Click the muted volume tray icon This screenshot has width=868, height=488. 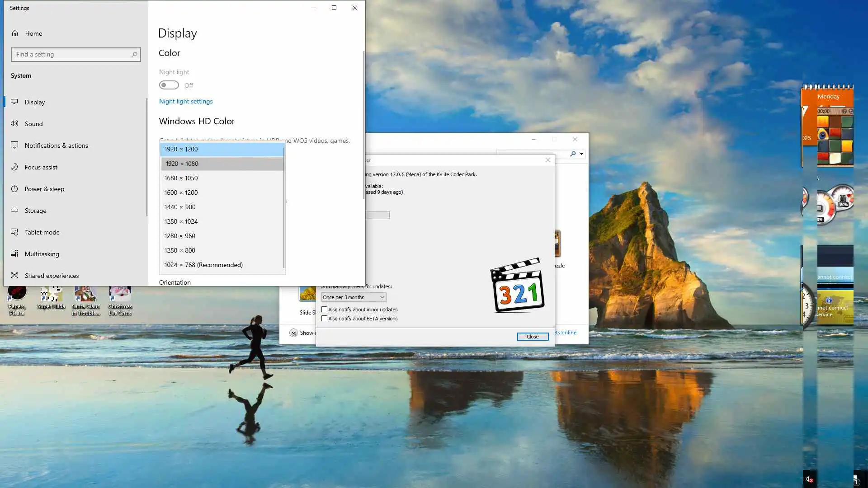(x=809, y=479)
